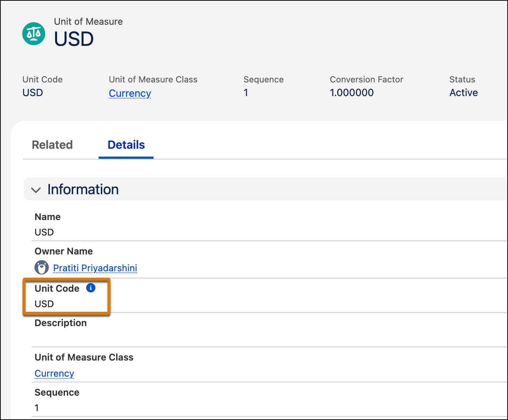The width and height of the screenshot is (508, 420).
Task: Click the owner link Pratiti Priyadarshini
Action: tap(95, 268)
